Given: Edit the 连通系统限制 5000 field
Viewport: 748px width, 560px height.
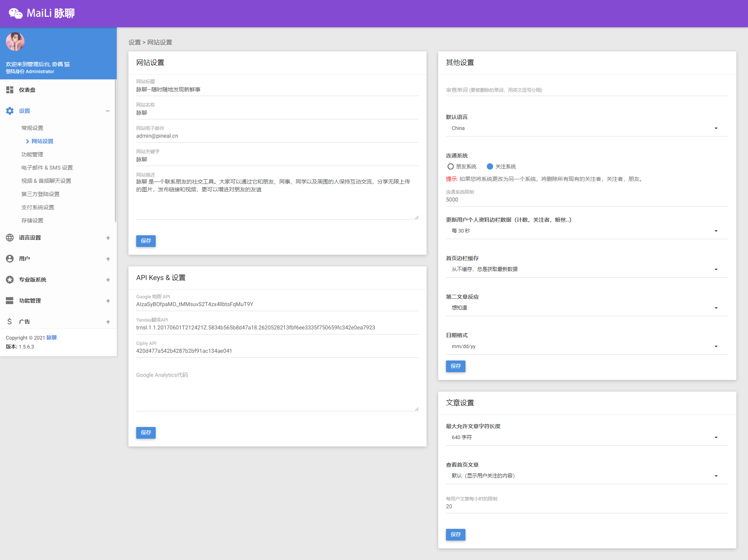Looking at the screenshot, I should pos(587,200).
